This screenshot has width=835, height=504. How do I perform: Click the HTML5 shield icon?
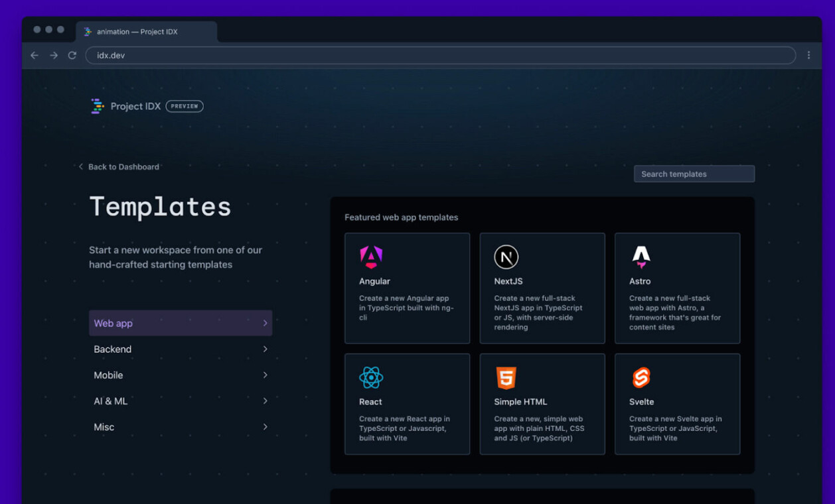pyautogui.click(x=506, y=378)
